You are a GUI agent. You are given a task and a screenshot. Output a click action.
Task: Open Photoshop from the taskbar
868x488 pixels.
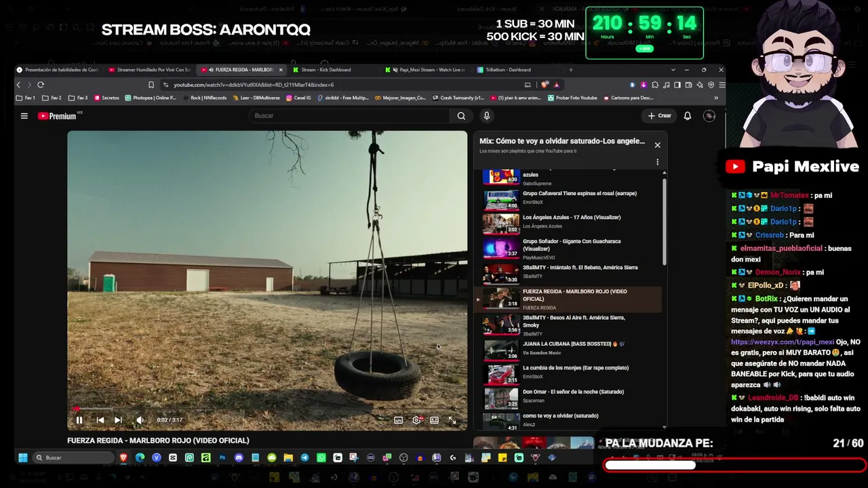point(222,457)
